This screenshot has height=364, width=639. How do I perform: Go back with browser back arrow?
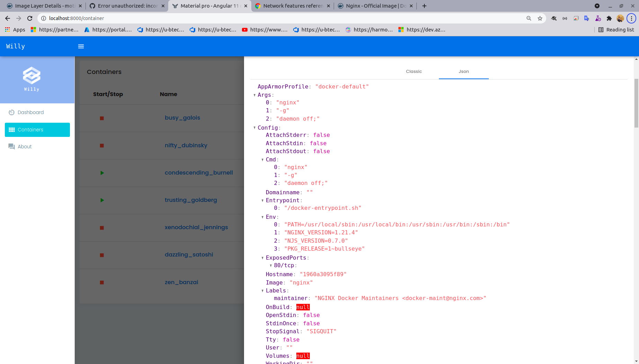(x=8, y=18)
